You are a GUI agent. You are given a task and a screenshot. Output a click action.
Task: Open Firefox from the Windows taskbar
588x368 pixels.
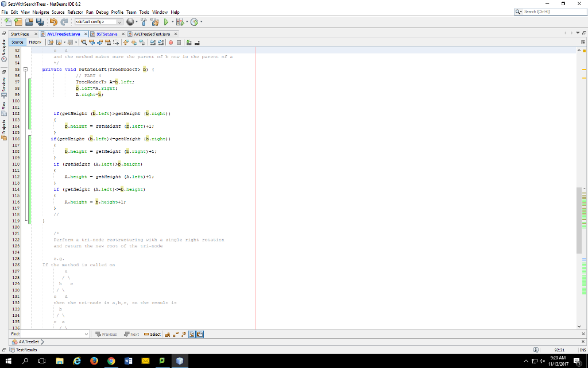93,361
